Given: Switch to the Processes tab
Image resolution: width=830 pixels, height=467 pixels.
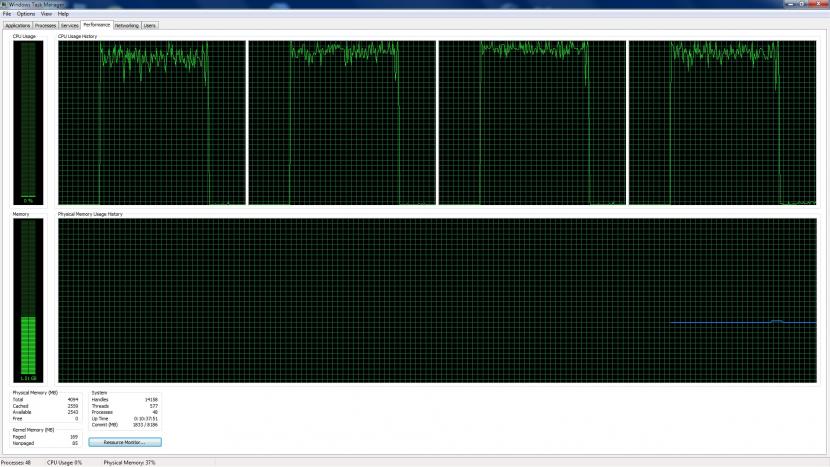Looking at the screenshot, I should tap(46, 25).
